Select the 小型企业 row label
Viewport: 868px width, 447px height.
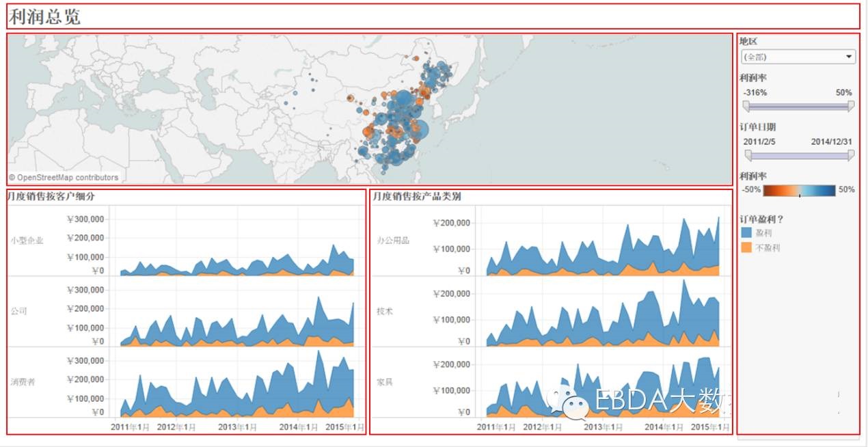(27, 241)
